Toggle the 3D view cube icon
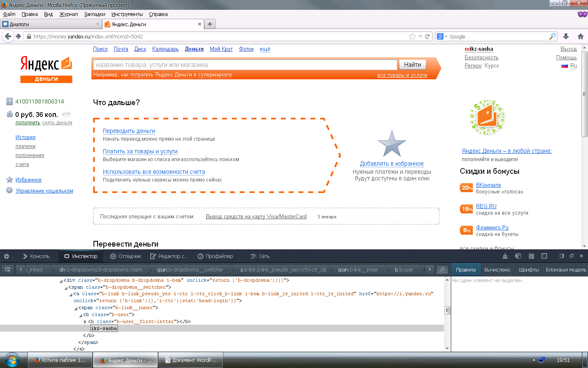Screen dimensions: 588x368 click(518, 256)
